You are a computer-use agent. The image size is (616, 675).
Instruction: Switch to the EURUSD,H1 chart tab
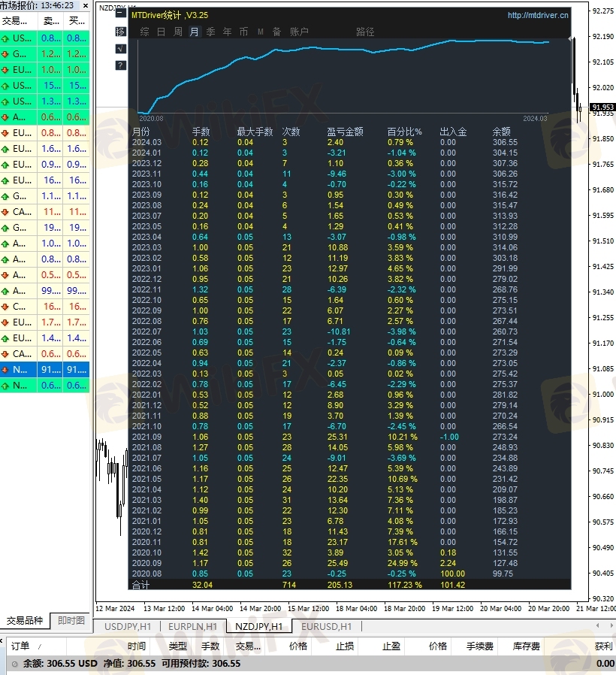point(327,627)
